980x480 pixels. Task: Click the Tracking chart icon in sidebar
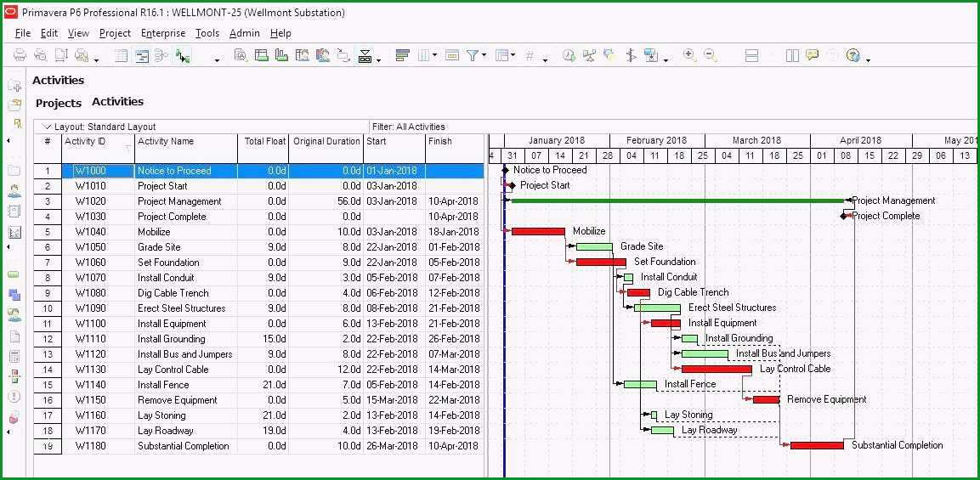[x=14, y=232]
